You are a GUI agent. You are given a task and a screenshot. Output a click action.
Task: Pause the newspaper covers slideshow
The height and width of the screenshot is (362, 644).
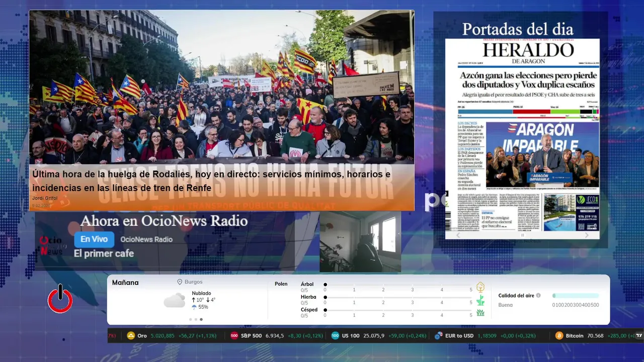pos(522,235)
